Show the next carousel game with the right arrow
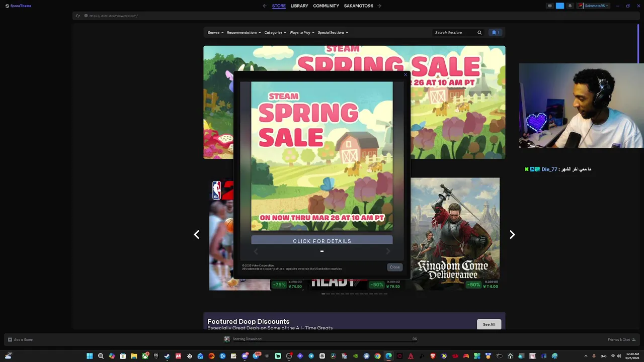 coord(512,235)
